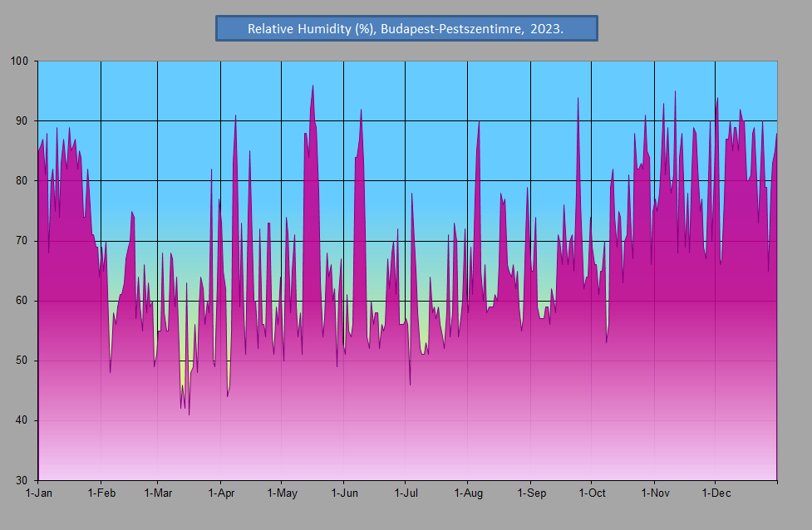Click the 1-Sep date label

(x=530, y=493)
